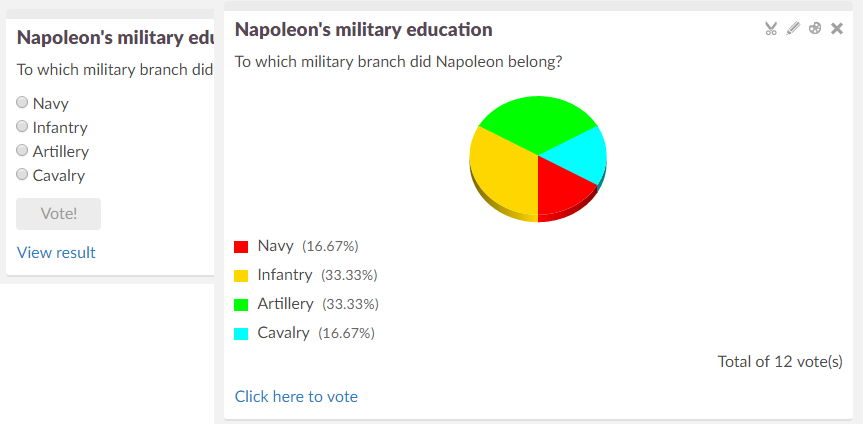Open the View result link
The height and width of the screenshot is (429, 864).
56,252
